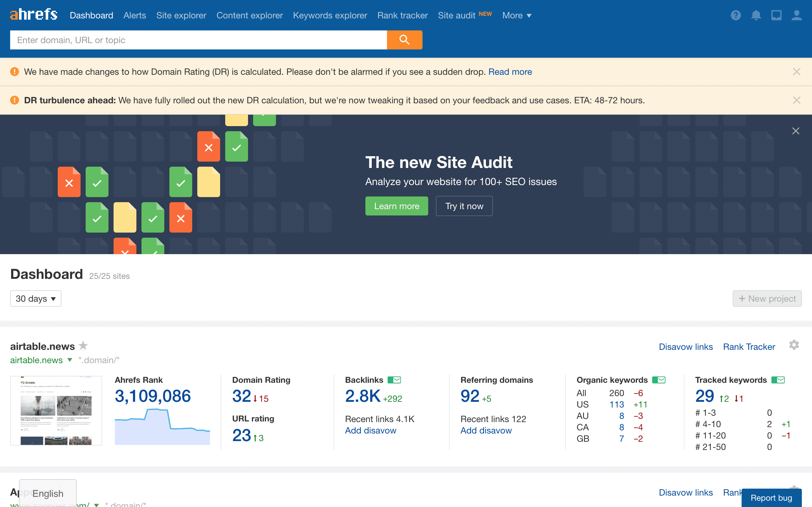Click the settings gear icon for airtable.news

(x=794, y=345)
